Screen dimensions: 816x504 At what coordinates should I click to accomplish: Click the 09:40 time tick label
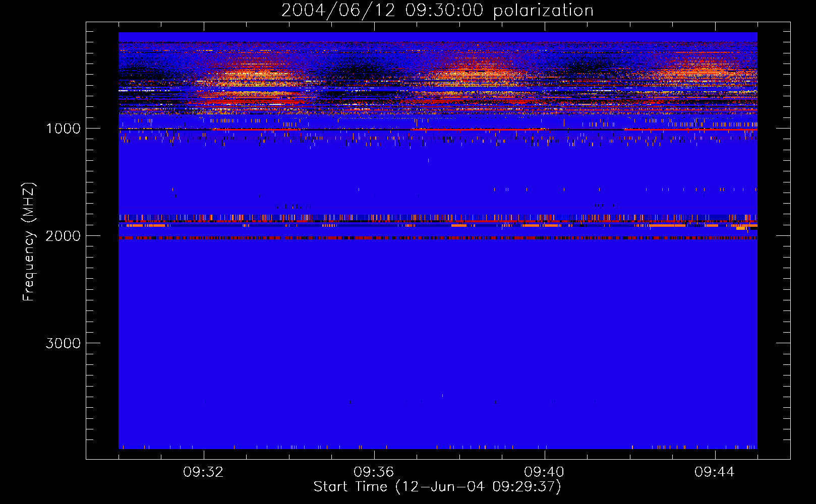pos(544,472)
